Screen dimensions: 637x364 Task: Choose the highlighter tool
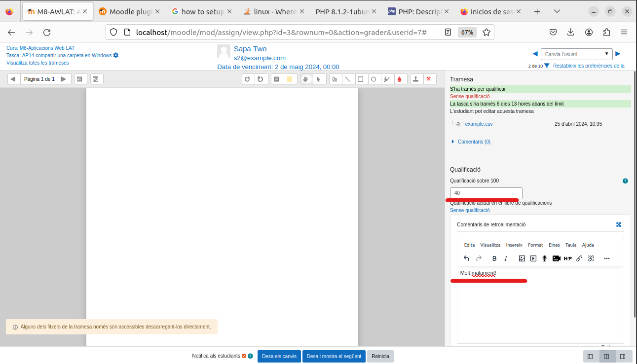[x=386, y=79]
